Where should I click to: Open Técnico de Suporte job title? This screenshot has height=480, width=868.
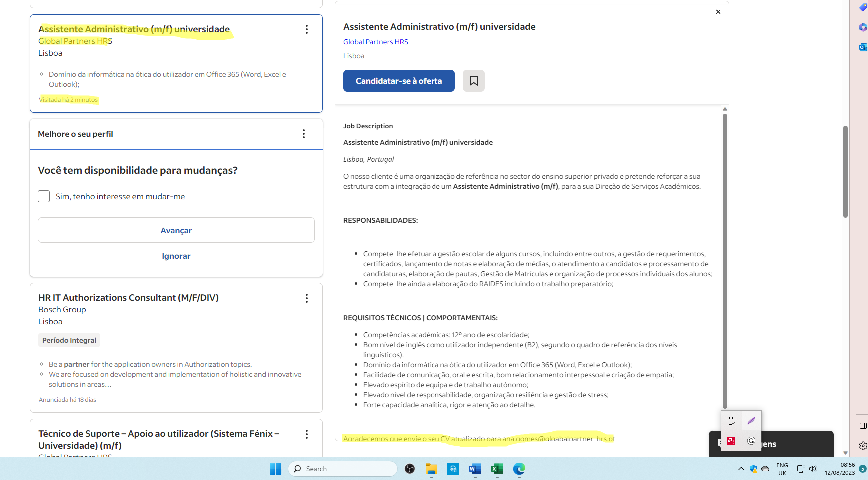(159, 439)
